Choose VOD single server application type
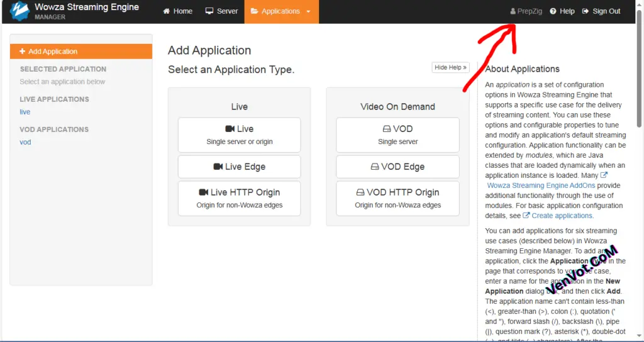The image size is (644, 342). pyautogui.click(x=397, y=135)
